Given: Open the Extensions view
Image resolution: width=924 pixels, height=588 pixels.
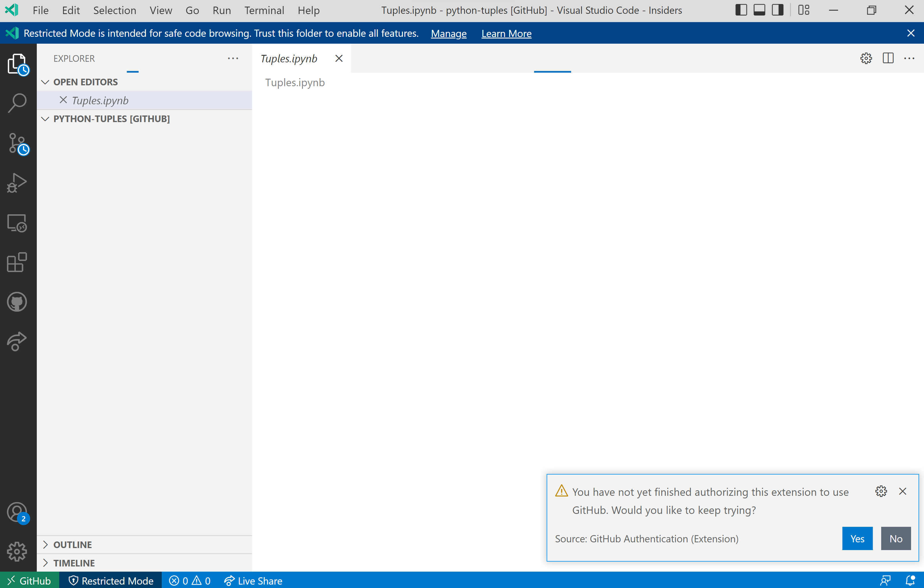Looking at the screenshot, I should click(x=17, y=262).
